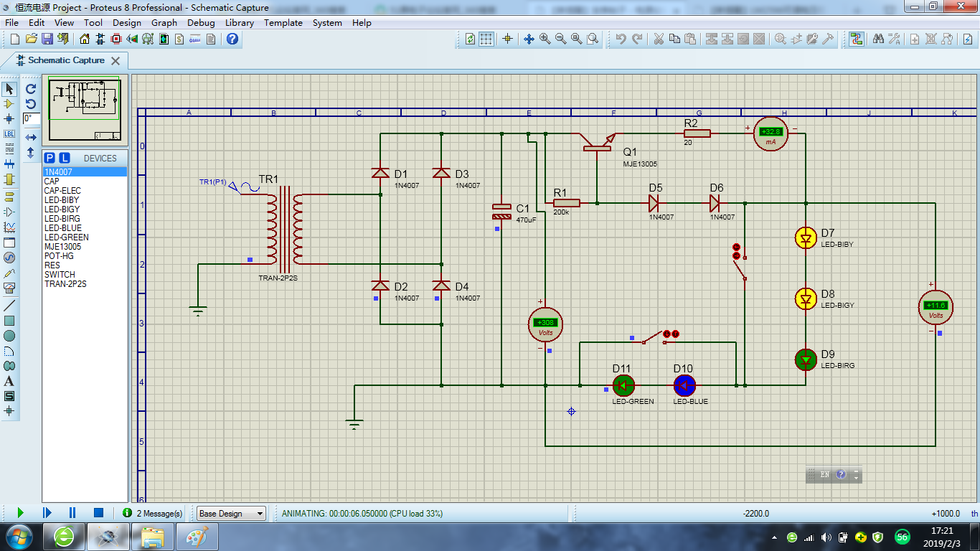This screenshot has width=980, height=551.
Task: Start simulation with Play button
Action: (x=20, y=513)
